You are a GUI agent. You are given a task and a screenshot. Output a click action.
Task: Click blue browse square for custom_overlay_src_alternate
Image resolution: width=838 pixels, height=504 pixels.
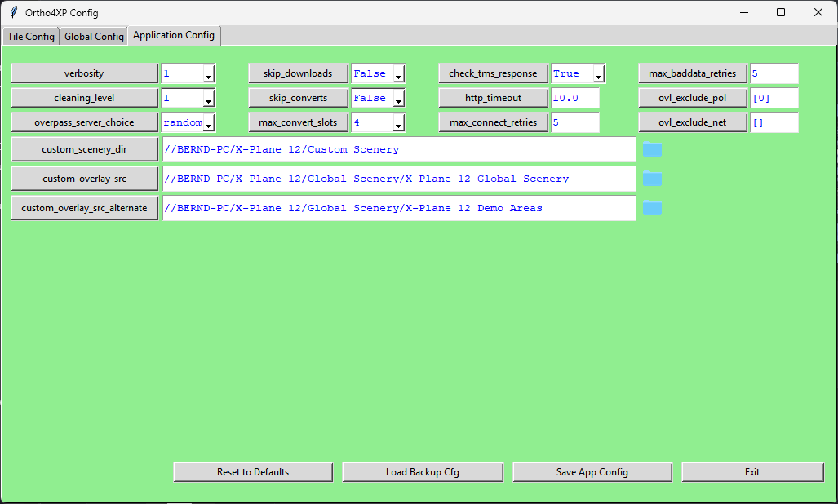(x=652, y=208)
